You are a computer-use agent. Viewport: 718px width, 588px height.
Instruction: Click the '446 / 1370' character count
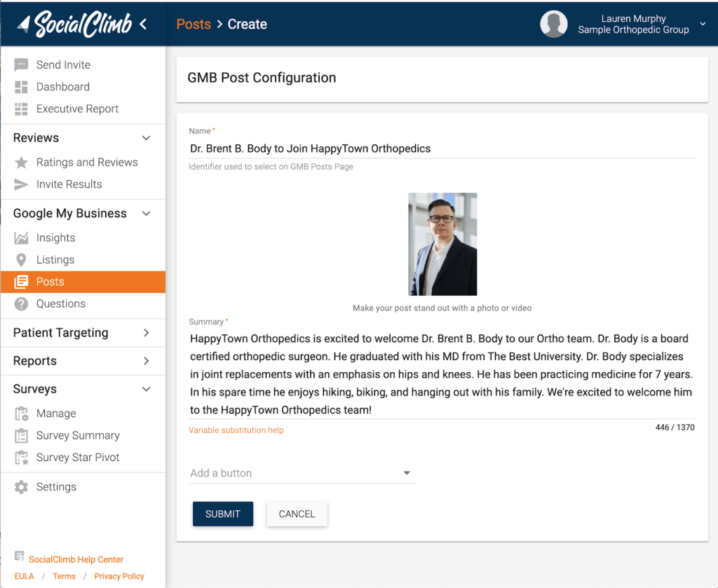point(675,428)
